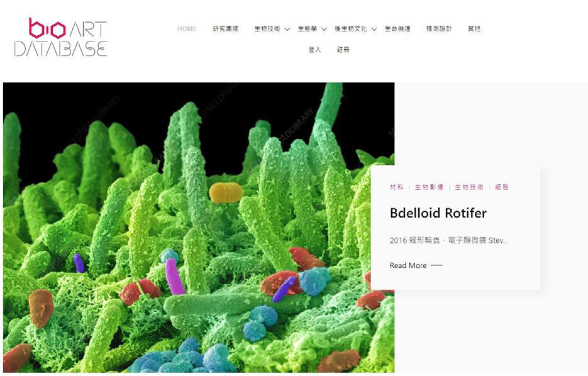
Task: Select the 生物影像 category tag
Action: tap(430, 187)
